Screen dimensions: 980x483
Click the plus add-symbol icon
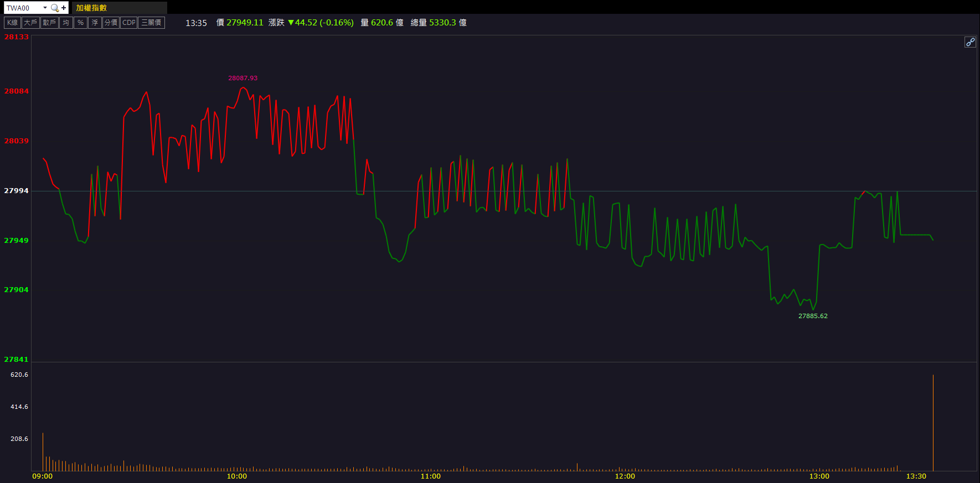click(64, 8)
